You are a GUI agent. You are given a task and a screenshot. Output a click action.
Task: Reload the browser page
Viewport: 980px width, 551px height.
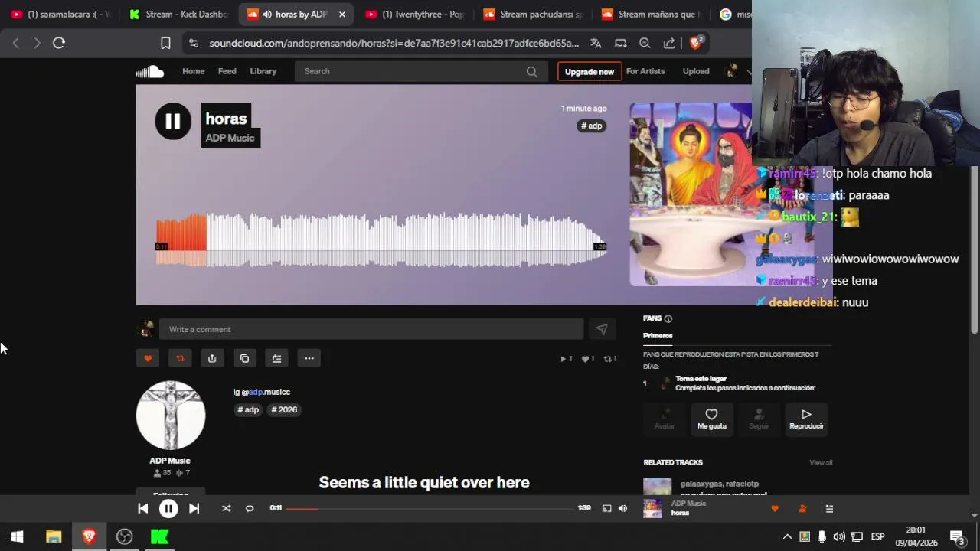point(59,43)
